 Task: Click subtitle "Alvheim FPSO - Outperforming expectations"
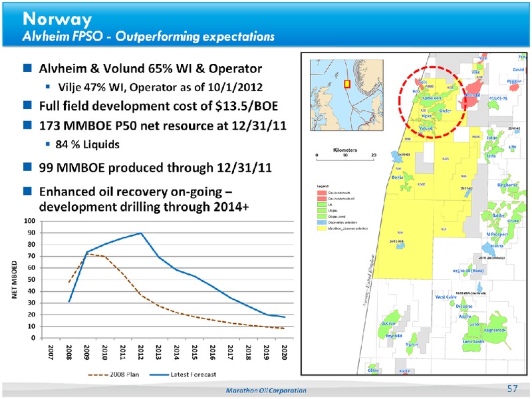[148, 37]
